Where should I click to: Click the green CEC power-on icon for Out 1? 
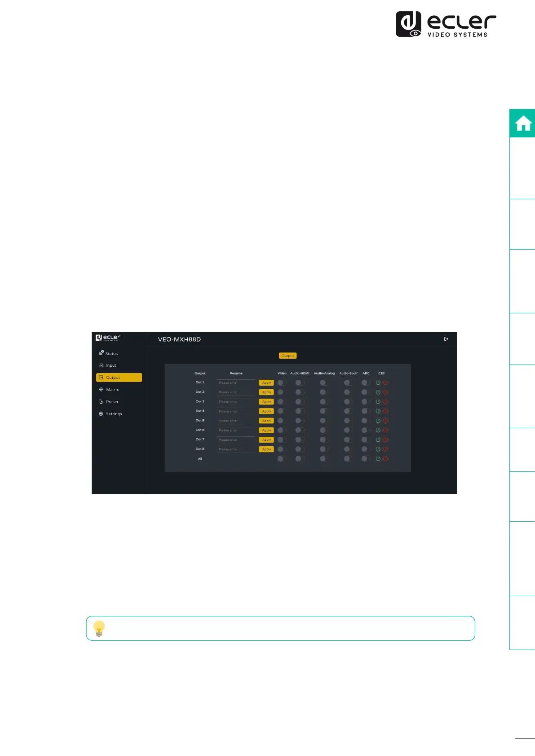pos(378,382)
